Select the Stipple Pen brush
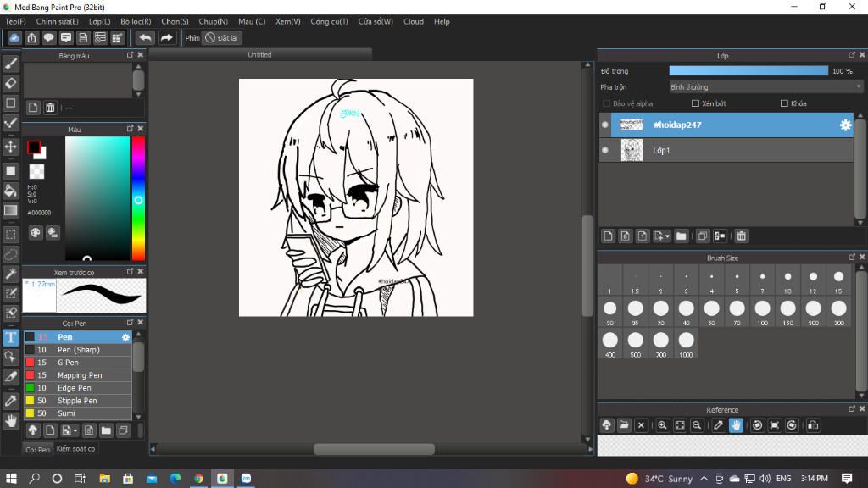 (78, 401)
